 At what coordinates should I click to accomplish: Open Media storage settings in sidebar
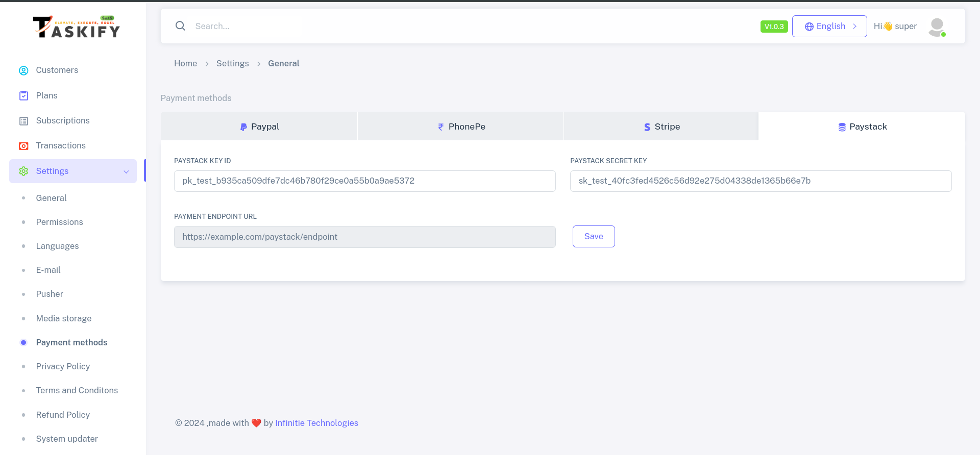pyautogui.click(x=64, y=318)
